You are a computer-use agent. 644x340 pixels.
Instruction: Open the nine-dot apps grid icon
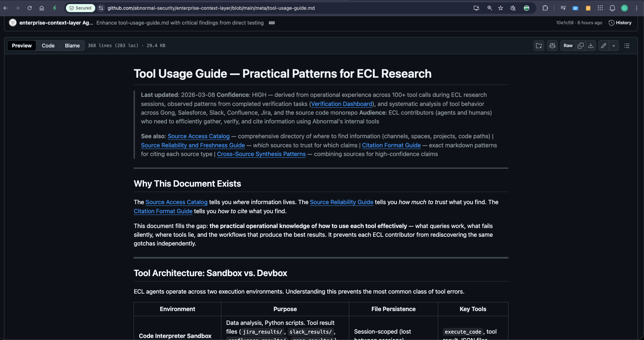(600, 8)
